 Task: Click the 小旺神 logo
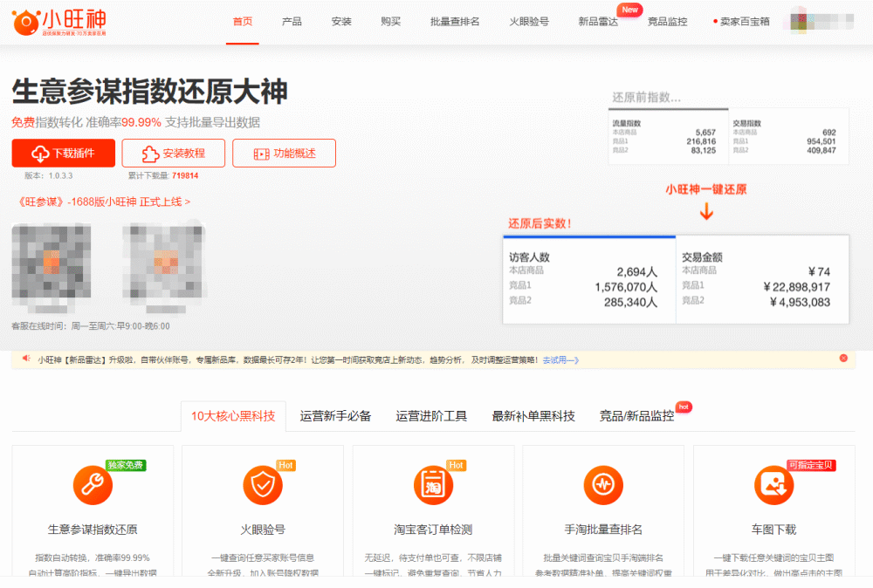click(59, 23)
